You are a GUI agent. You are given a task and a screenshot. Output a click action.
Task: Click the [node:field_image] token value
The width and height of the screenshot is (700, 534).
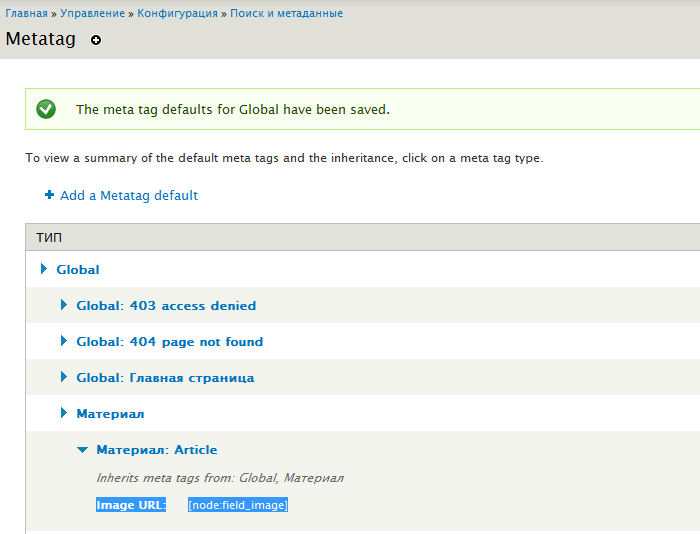coord(238,505)
